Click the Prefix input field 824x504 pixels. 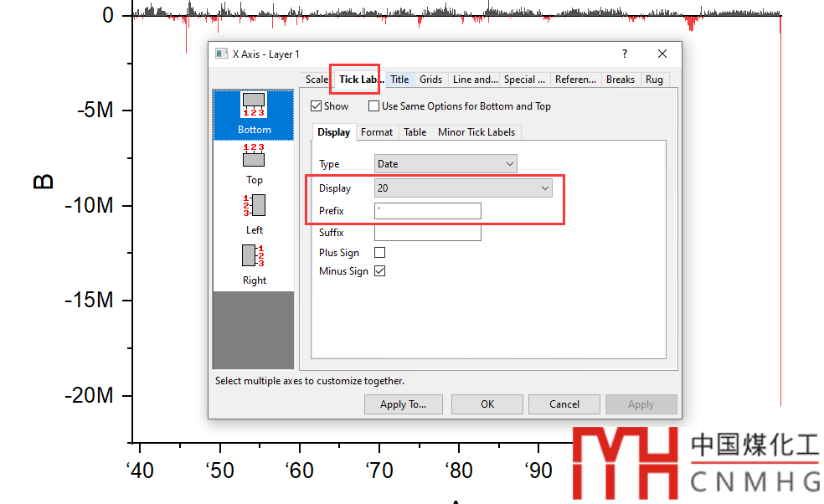(427, 211)
